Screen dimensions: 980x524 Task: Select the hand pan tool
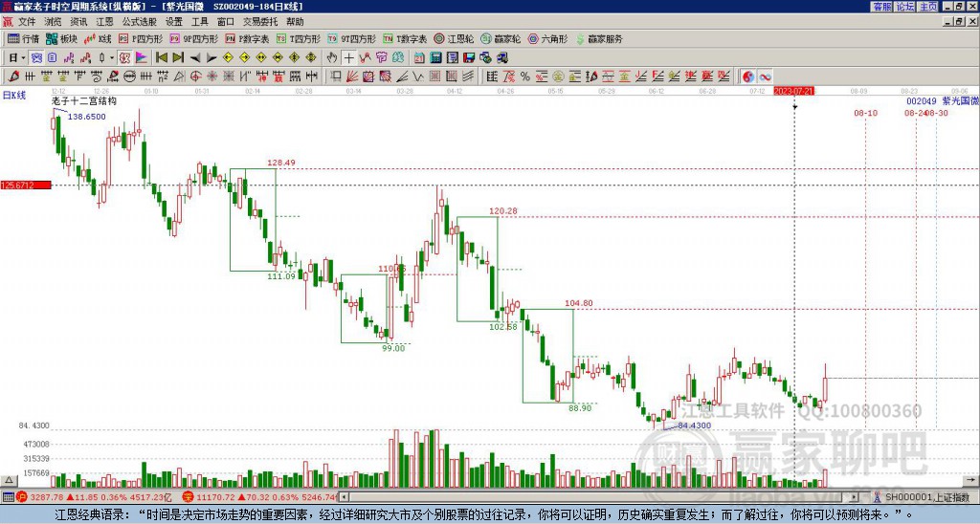point(332,58)
